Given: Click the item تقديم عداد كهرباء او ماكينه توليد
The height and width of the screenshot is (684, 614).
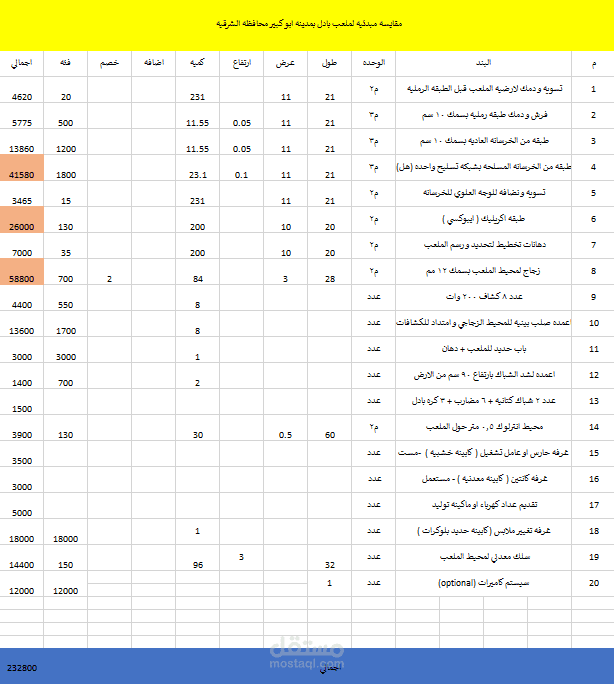Looking at the screenshot, I should pos(484,506).
